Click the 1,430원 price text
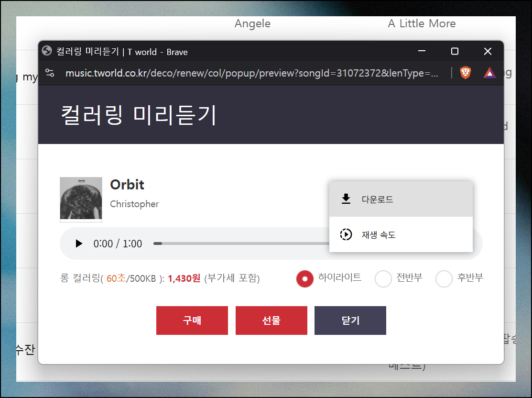The width and height of the screenshot is (532, 398). (x=184, y=278)
